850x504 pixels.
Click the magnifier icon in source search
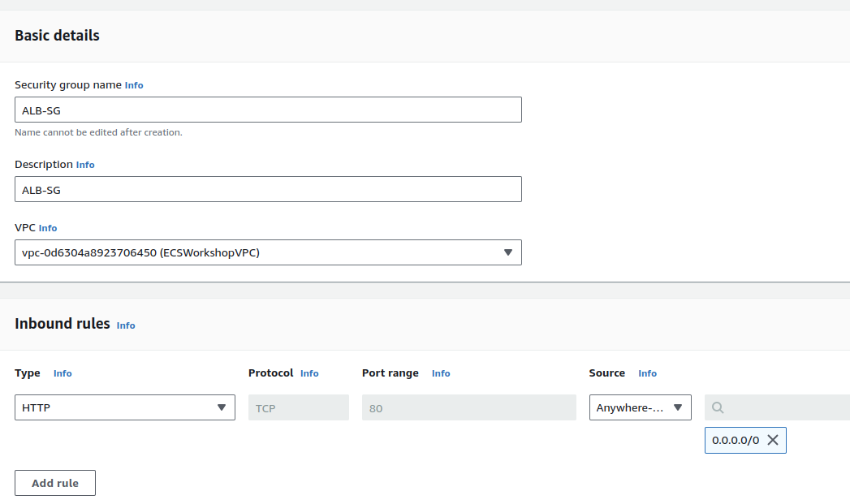[718, 407]
